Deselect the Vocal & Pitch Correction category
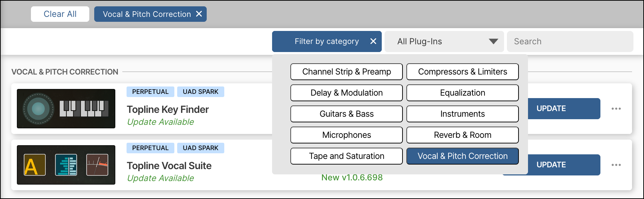The width and height of the screenshot is (644, 199). pyautogui.click(x=463, y=156)
